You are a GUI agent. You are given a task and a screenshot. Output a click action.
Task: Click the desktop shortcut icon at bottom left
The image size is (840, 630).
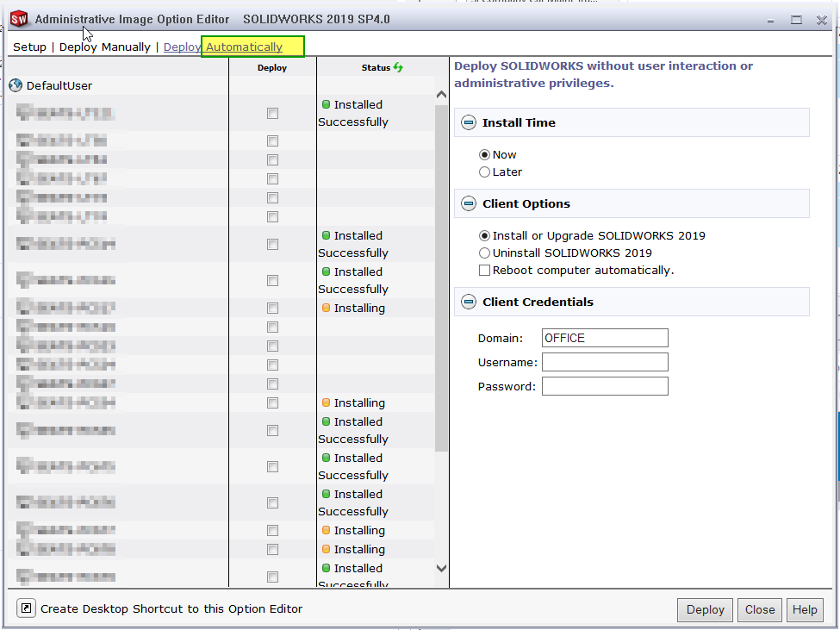[26, 608]
